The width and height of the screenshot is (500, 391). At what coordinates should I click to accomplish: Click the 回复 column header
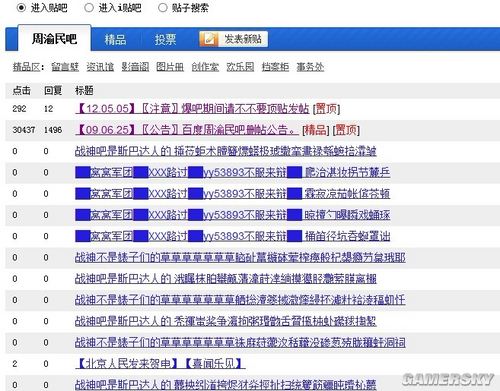pyautogui.click(x=53, y=90)
